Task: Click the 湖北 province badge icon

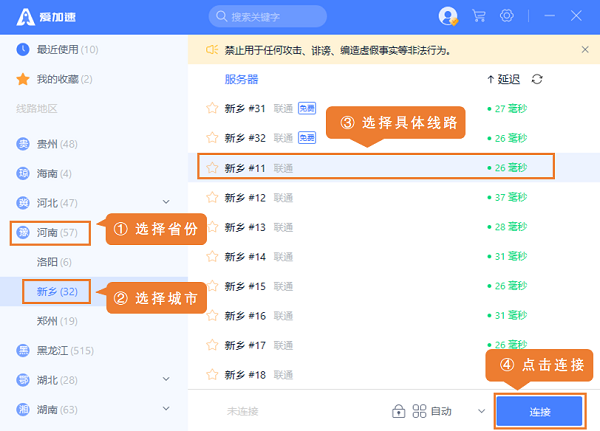Action: [x=23, y=380]
